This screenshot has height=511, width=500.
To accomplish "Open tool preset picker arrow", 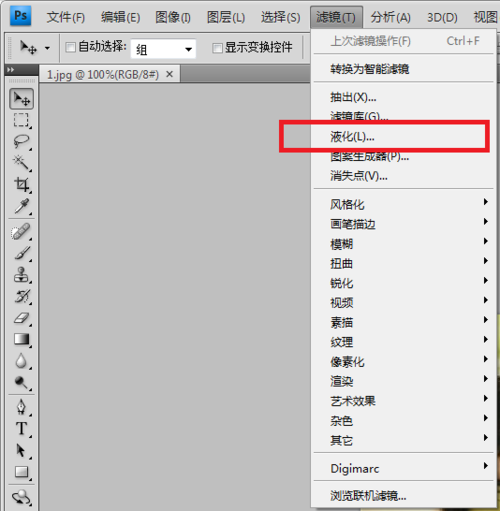I will pos(47,48).
